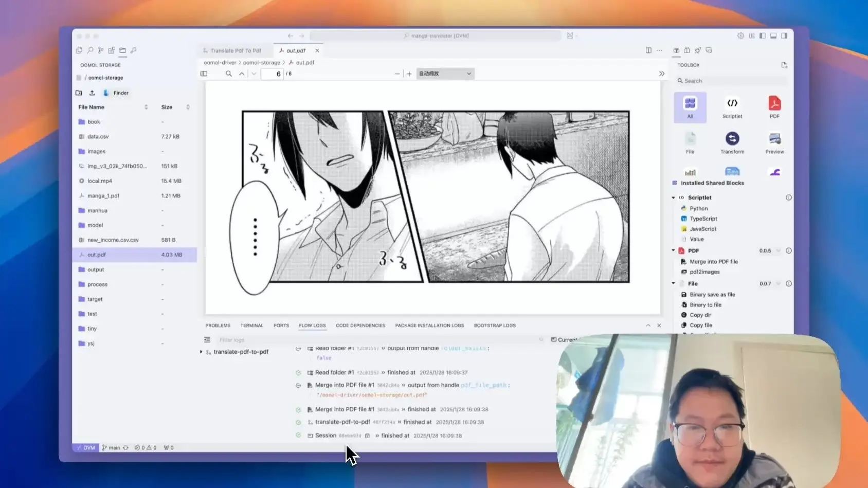Open settings gear in the title bar

[x=740, y=36]
